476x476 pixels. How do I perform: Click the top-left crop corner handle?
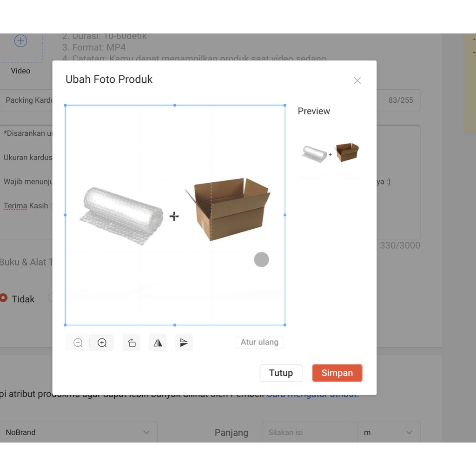point(66,106)
